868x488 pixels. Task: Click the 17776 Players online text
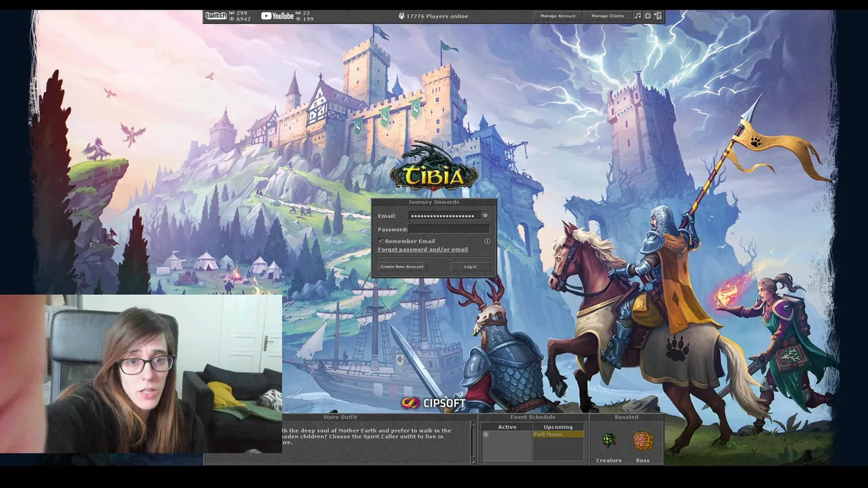437,16
